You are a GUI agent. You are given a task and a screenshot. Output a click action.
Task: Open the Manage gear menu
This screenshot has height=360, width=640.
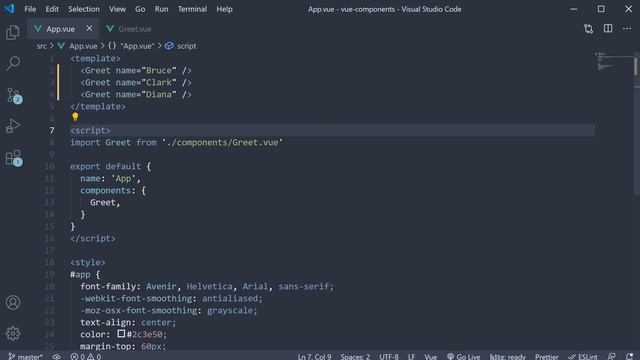point(13,333)
